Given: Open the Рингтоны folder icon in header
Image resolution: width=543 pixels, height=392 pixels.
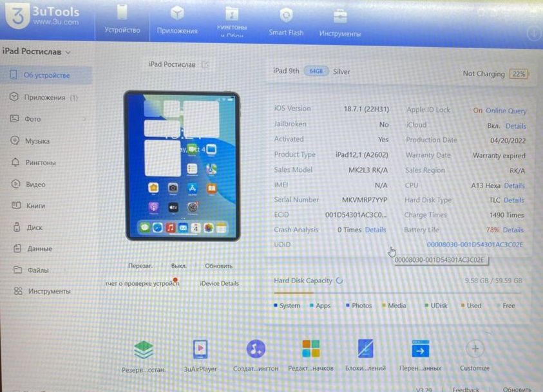Looking at the screenshot, I should point(232,14).
